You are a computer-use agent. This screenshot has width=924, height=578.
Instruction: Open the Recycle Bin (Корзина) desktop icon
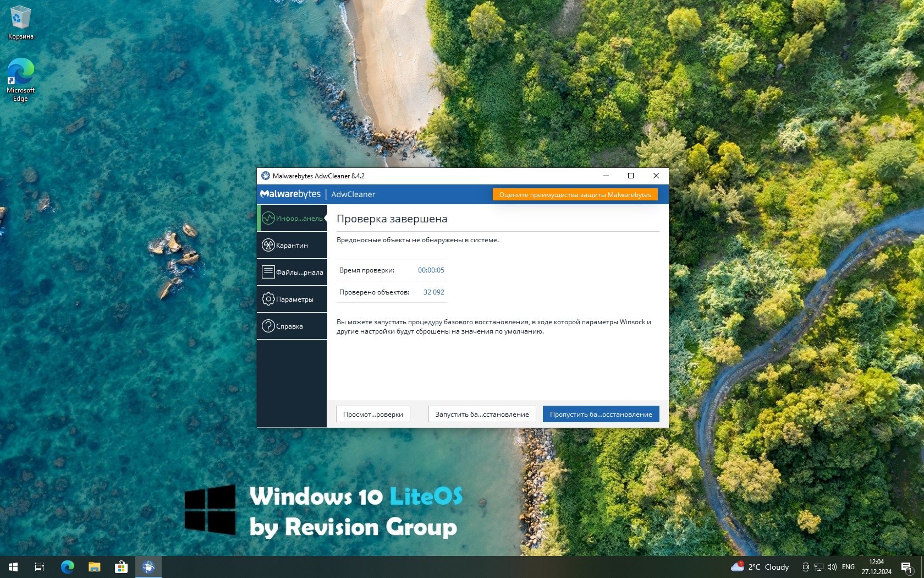[21, 22]
